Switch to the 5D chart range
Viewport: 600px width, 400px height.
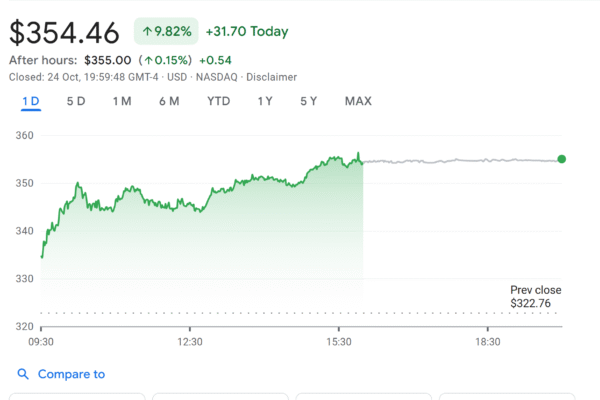pos(76,101)
